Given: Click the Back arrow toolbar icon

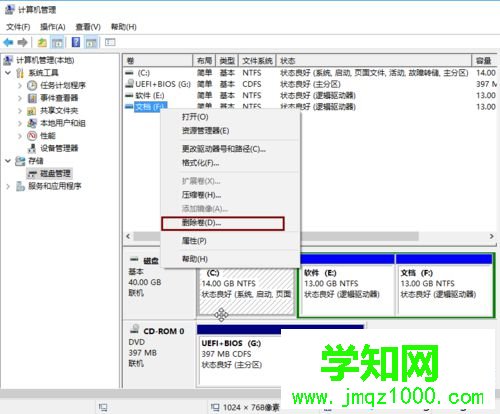Looking at the screenshot, I should [x=8, y=42].
